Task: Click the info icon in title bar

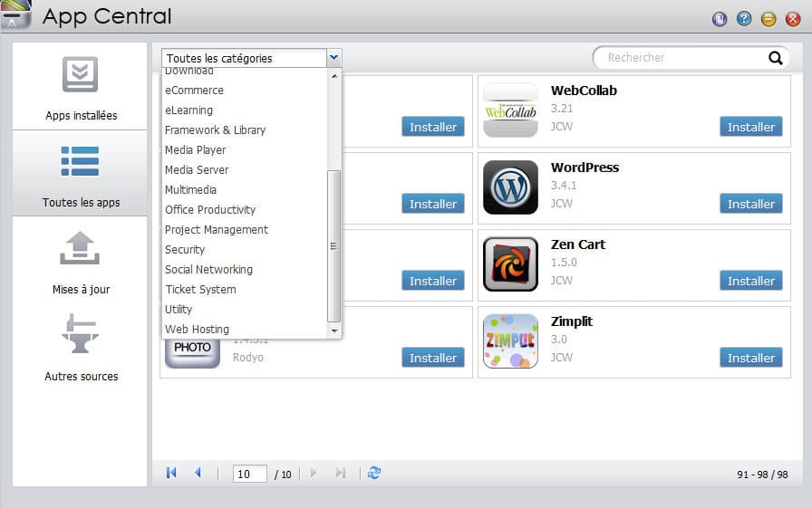Action: pyautogui.click(x=720, y=19)
